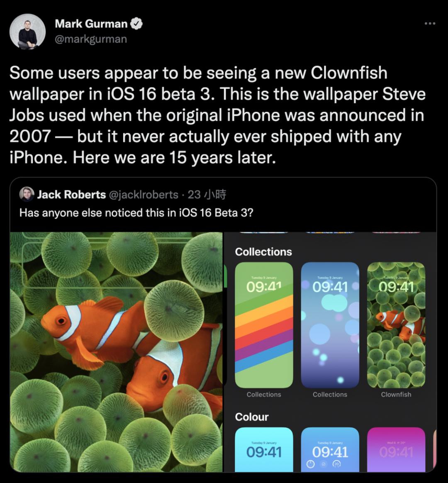The image size is (448, 483).
Task: Open Mark Gurman's profile avatar
Action: click(28, 32)
